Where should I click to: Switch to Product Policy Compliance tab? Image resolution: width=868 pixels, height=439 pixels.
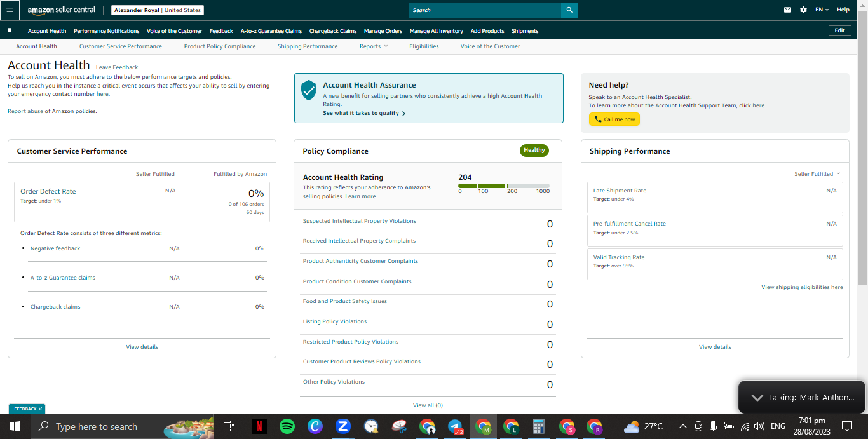220,46
